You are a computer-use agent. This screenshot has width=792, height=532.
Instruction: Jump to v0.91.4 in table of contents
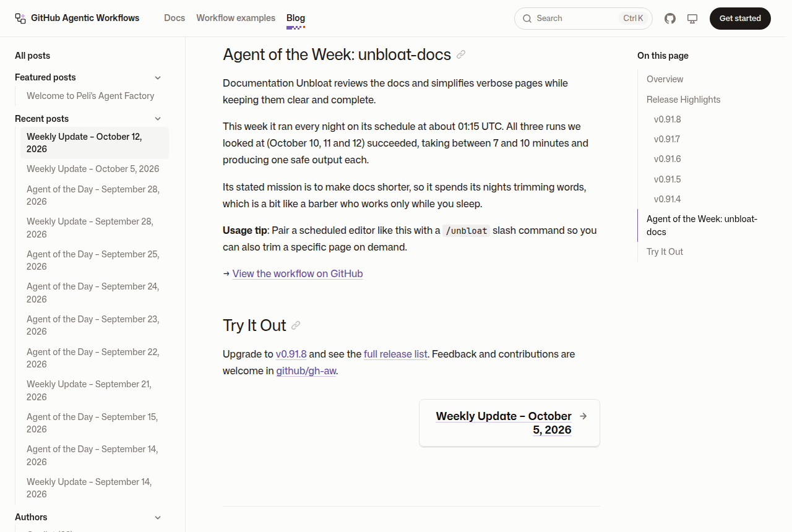click(x=668, y=199)
